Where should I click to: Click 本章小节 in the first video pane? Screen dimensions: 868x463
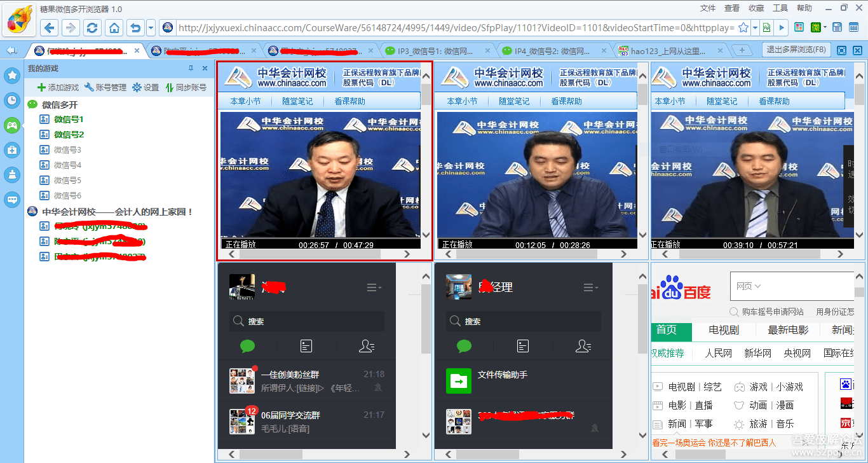(245, 101)
